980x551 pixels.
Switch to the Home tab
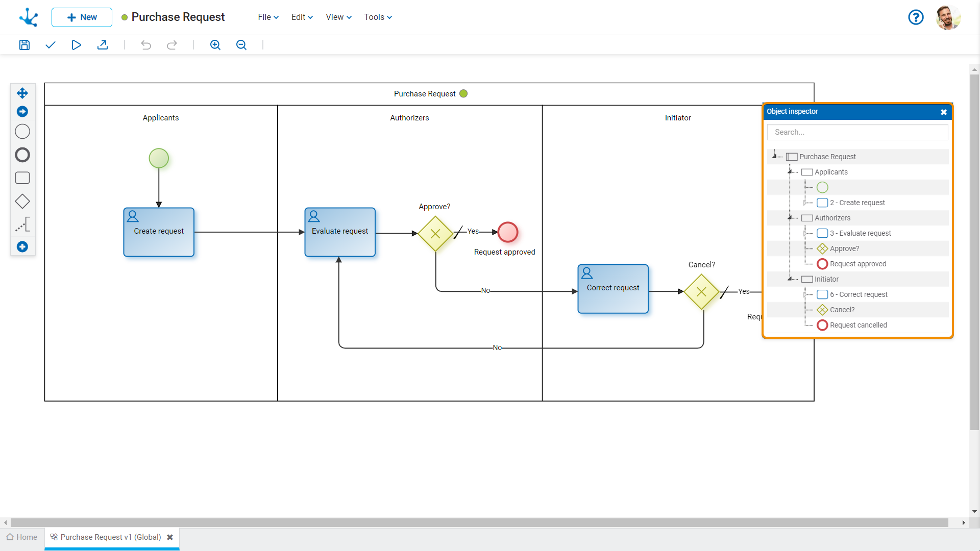point(26,537)
